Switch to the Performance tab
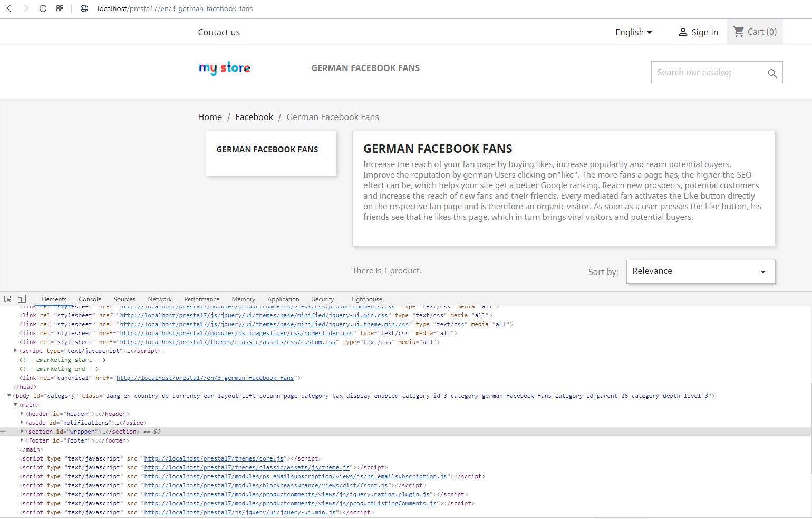Screen dimensions: 812x519 coord(202,299)
